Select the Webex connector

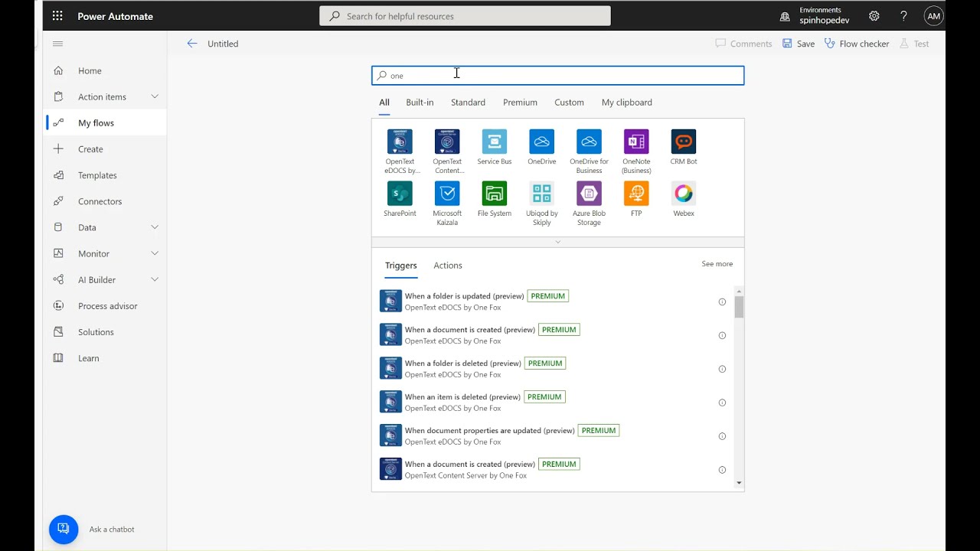coord(684,194)
